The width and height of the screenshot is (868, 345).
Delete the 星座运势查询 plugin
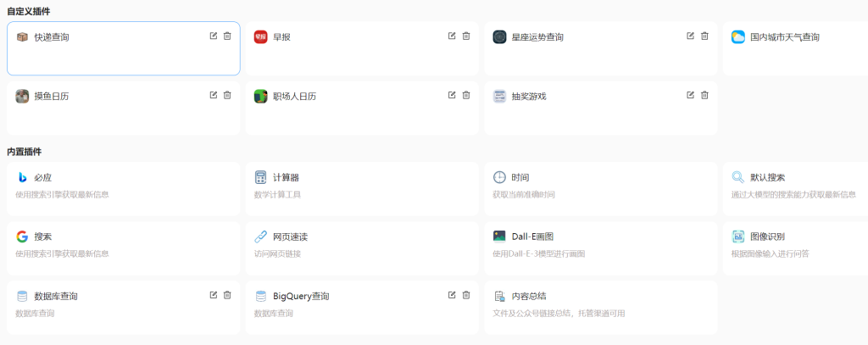click(x=704, y=36)
